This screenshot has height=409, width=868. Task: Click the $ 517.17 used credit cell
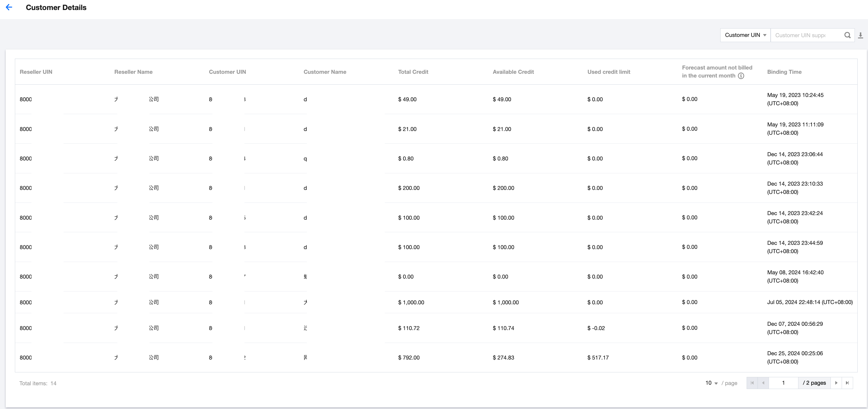pos(598,358)
